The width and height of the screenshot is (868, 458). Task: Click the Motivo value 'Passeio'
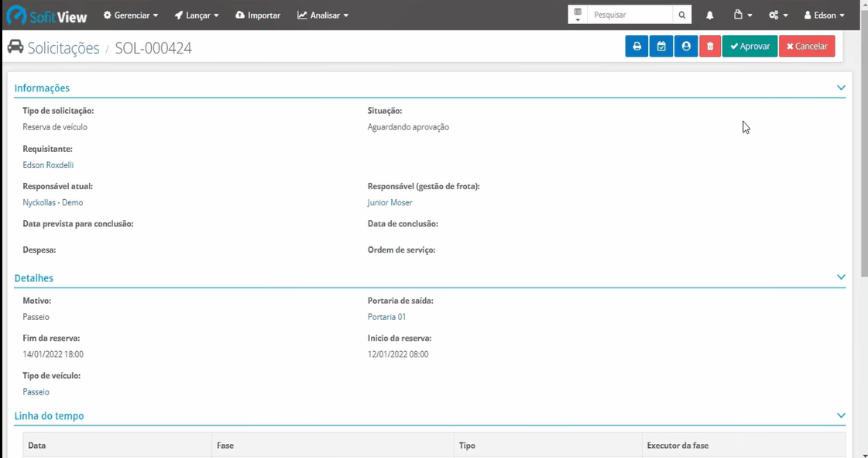[36, 317]
